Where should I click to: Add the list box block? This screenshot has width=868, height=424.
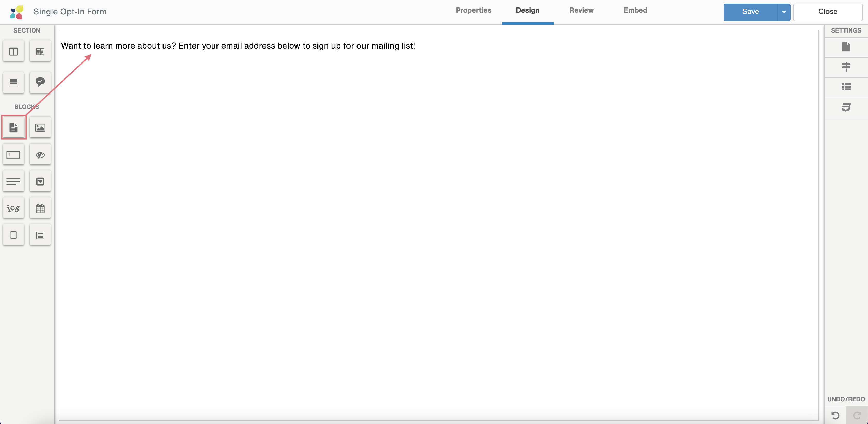40,235
